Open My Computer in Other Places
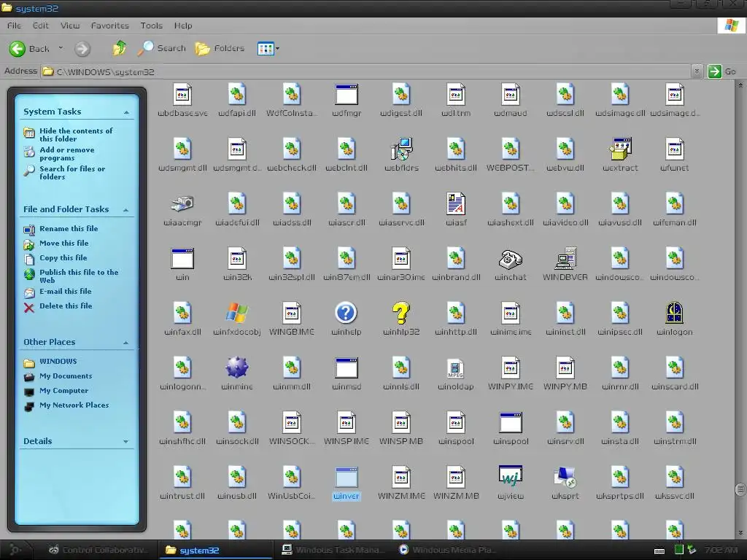The height and width of the screenshot is (560, 747). tap(64, 391)
